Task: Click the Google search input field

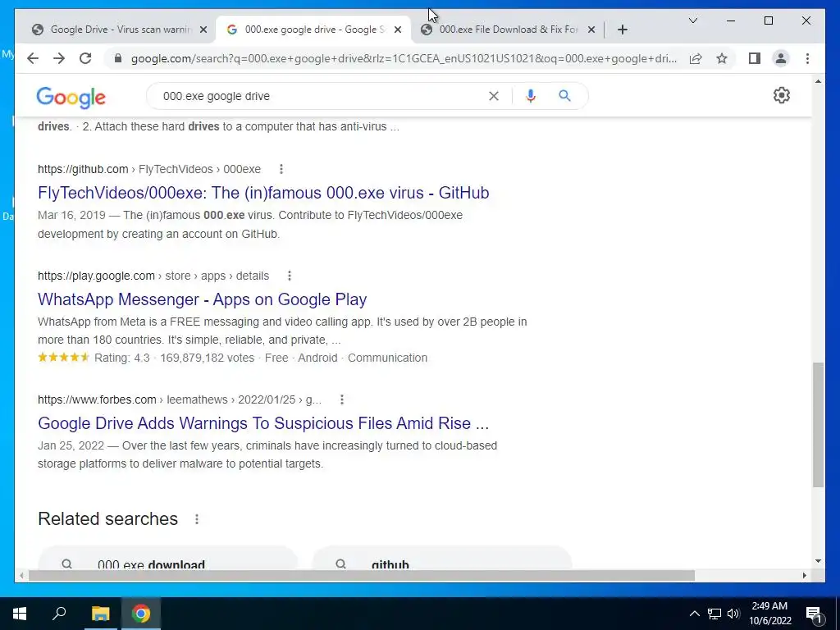Action: (x=322, y=96)
